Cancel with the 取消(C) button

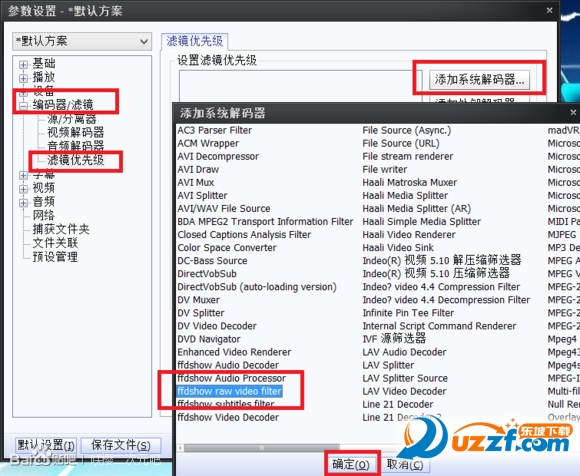coord(405,465)
